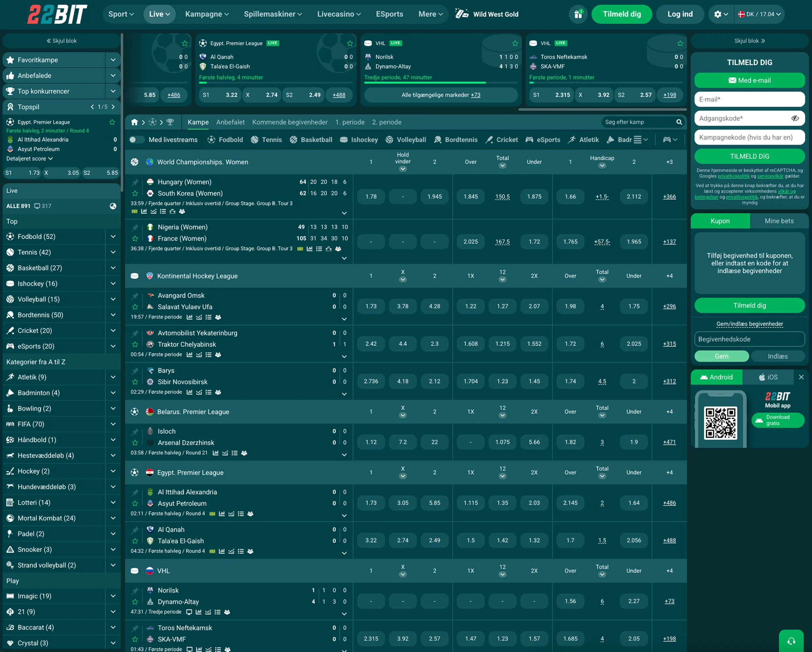Select Cricket in sport filter bar

pyautogui.click(x=501, y=140)
